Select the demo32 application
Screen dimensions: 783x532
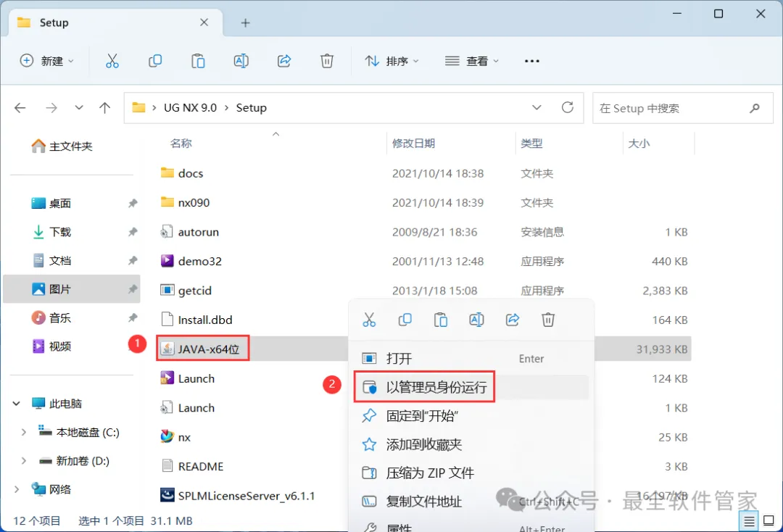191,261
